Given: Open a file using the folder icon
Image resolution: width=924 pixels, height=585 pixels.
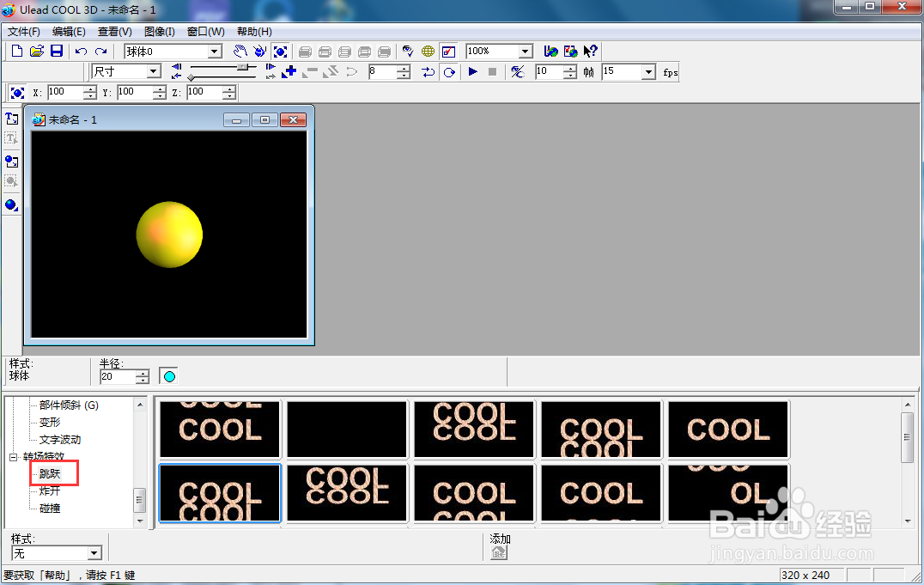Looking at the screenshot, I should point(37,52).
